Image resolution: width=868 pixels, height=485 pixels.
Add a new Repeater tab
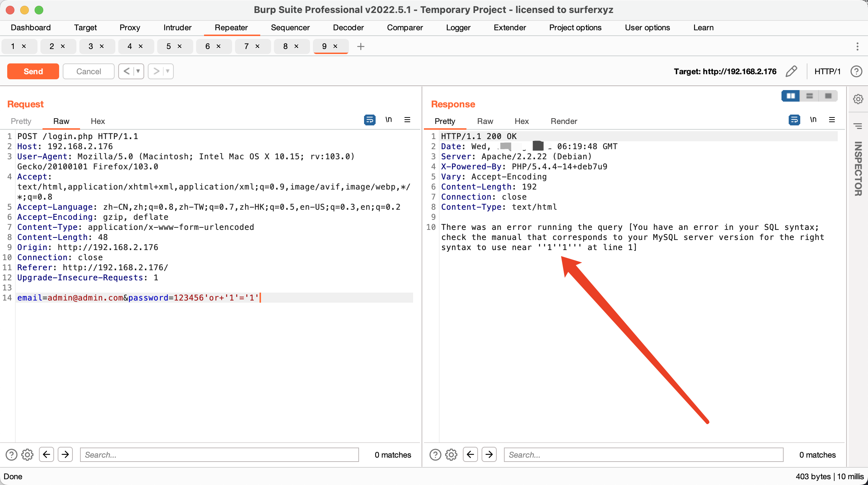[x=360, y=46]
